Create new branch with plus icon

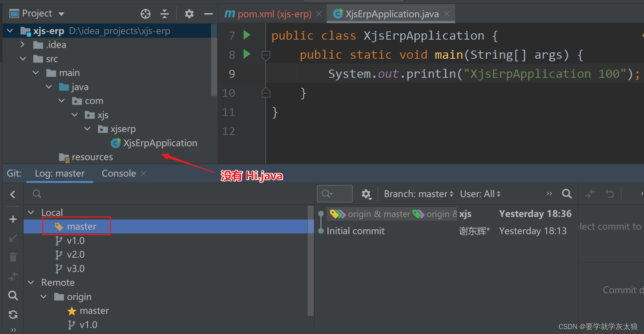(x=13, y=219)
